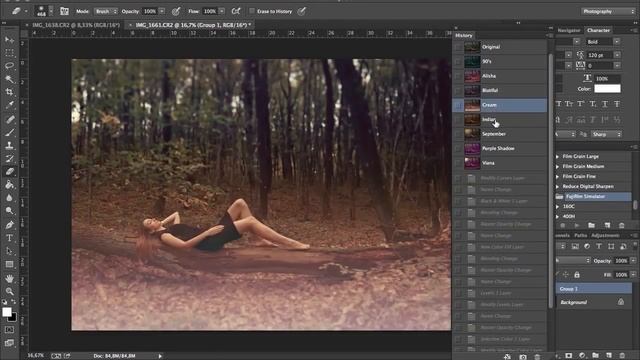
Task: Set history brush source to Blissful snapshot
Action: point(458,90)
